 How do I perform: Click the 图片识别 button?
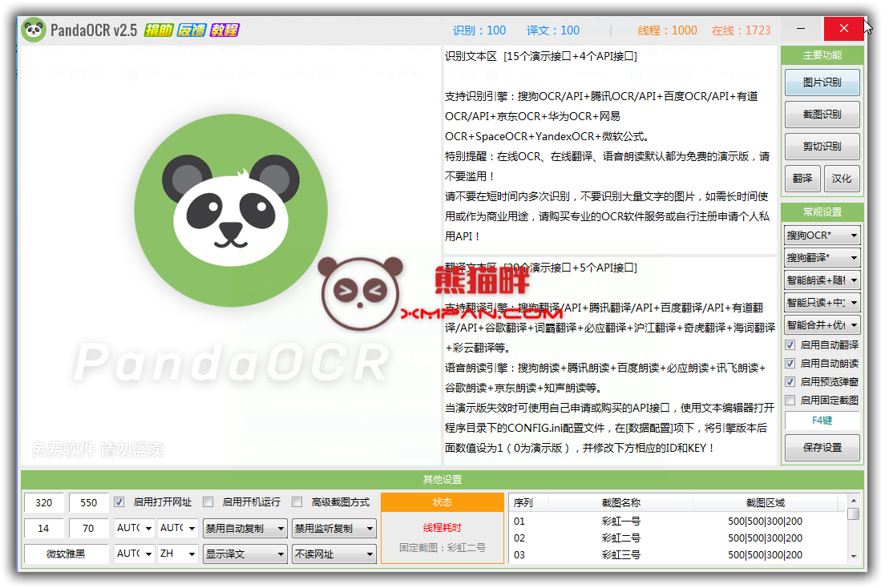[822, 83]
